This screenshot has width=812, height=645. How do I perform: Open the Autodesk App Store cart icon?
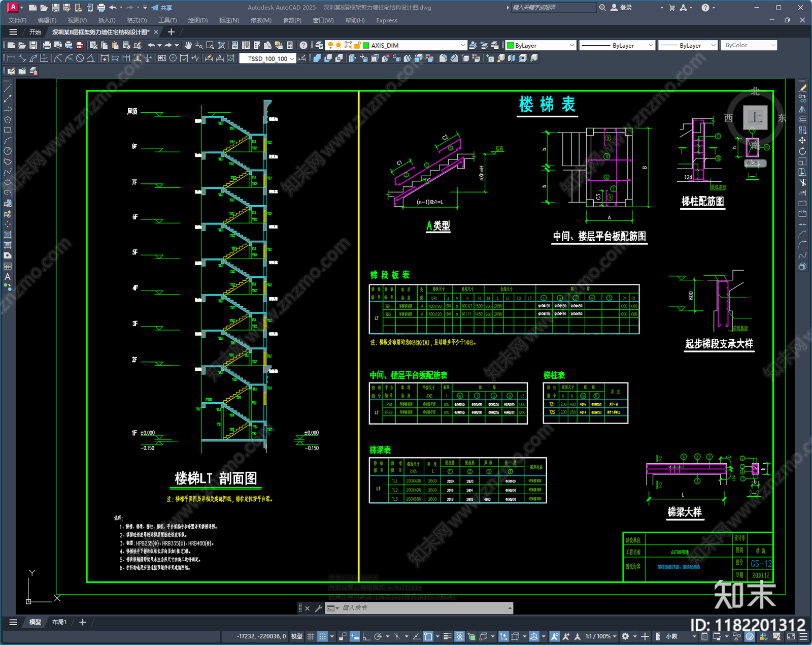click(672, 8)
